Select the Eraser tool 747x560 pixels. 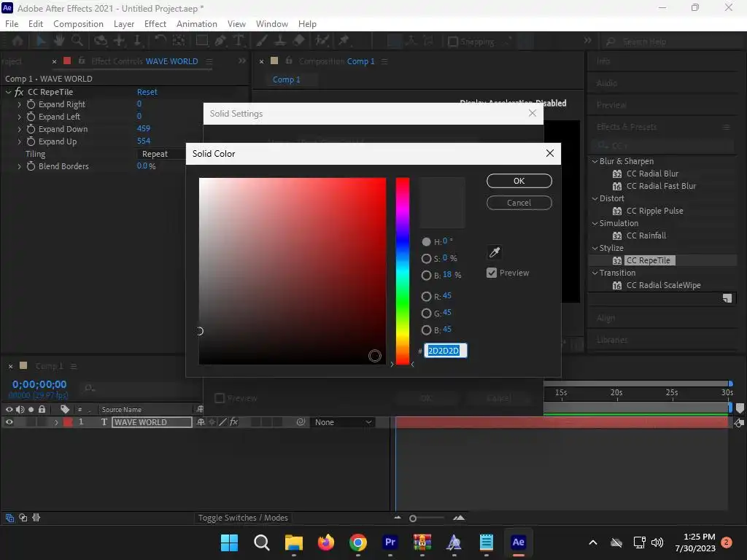(298, 41)
